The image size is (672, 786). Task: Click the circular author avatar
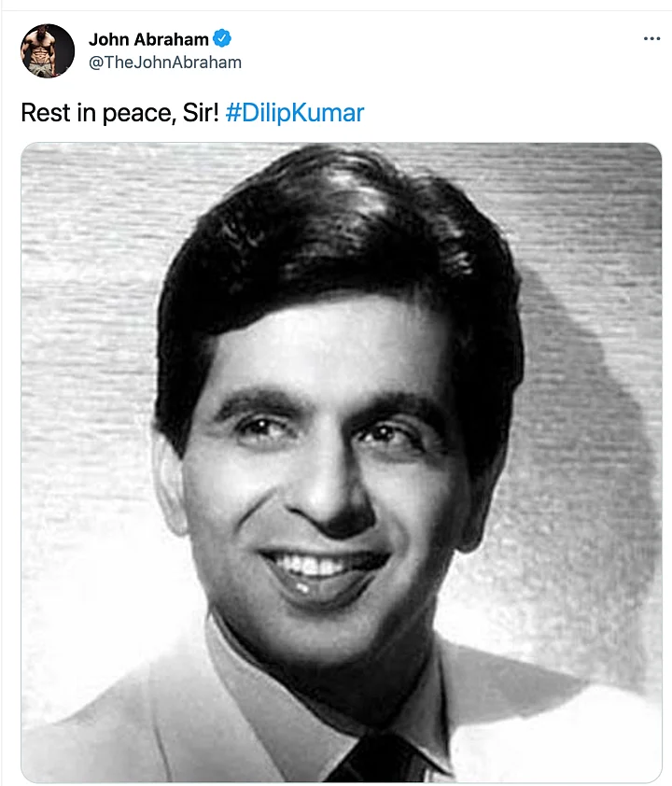tap(48, 50)
